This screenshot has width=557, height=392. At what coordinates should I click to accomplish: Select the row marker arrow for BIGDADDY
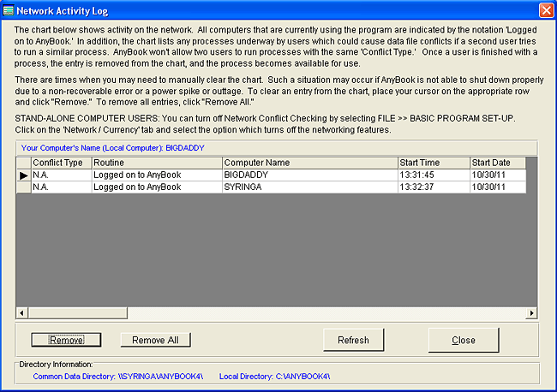click(24, 175)
